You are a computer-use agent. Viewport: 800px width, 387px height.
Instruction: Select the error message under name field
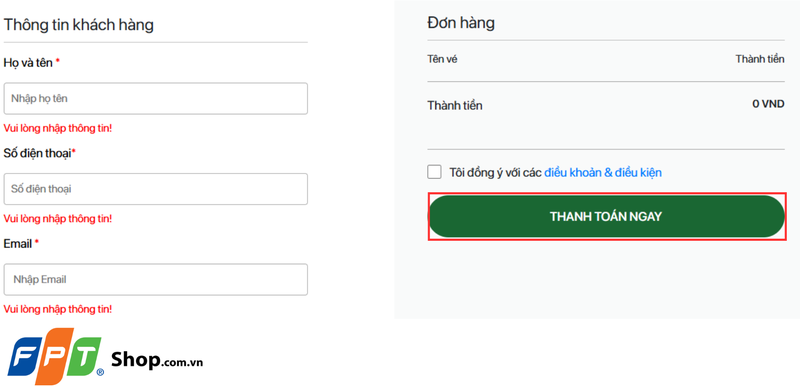tap(58, 128)
